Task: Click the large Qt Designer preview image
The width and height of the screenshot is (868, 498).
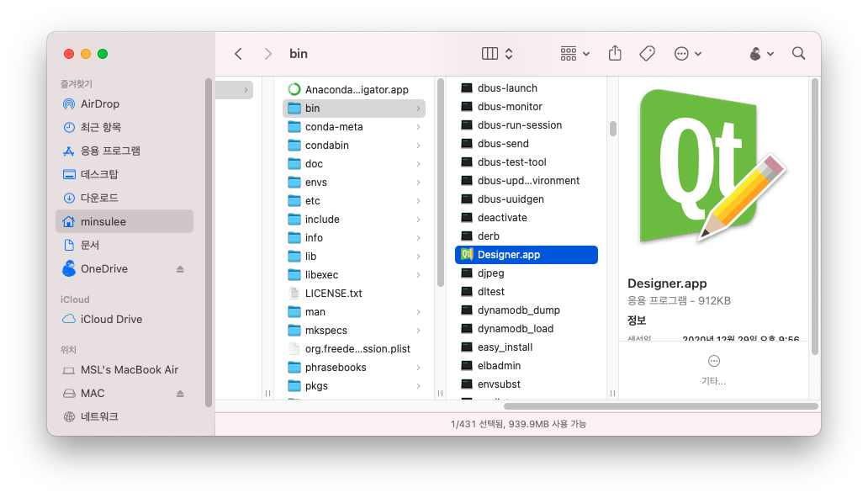Action: [x=713, y=167]
